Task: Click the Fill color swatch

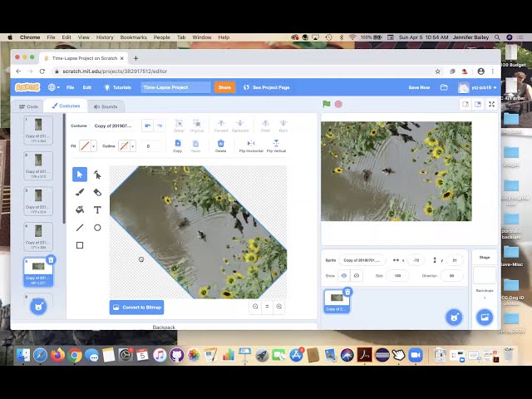Action: pyautogui.click(x=85, y=146)
